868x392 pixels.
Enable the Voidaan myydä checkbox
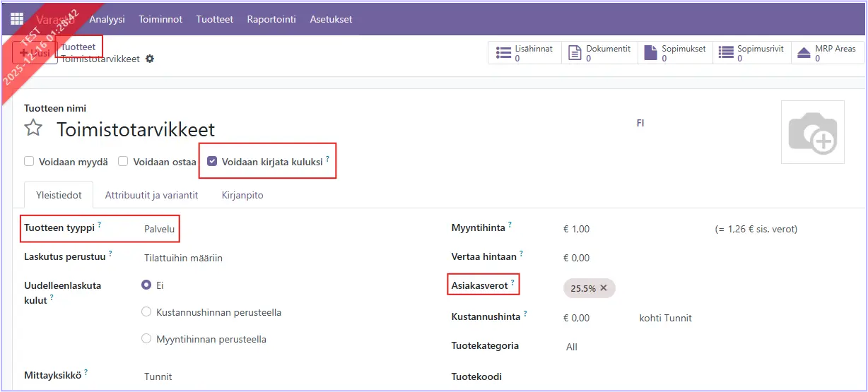click(29, 162)
